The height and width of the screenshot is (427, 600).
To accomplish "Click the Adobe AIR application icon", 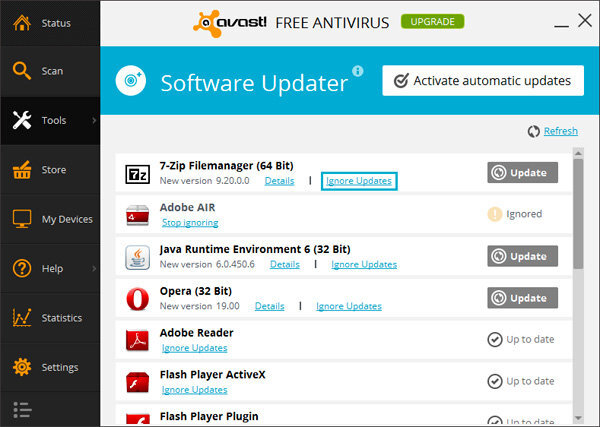I will pos(138,215).
